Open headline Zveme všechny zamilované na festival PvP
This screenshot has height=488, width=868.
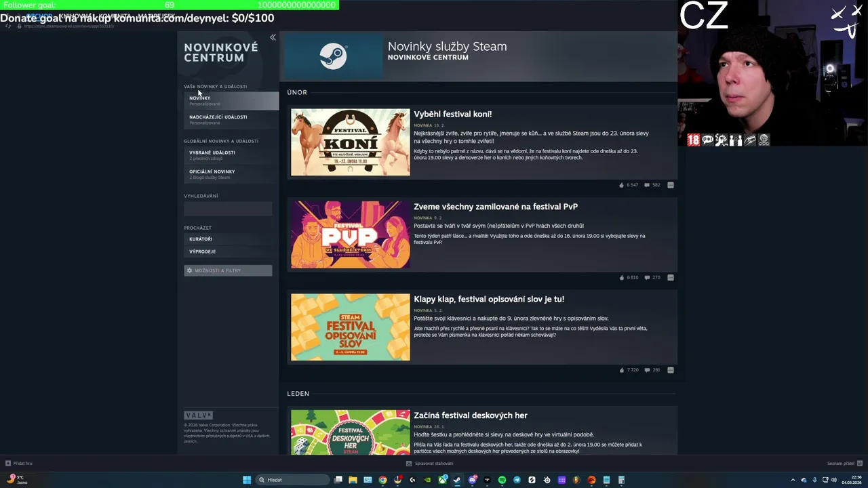point(496,206)
